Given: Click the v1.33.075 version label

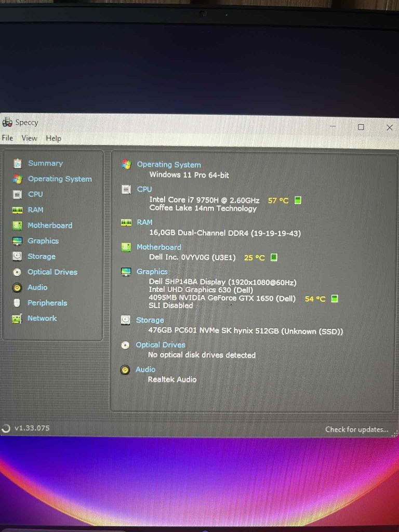Looking at the screenshot, I should 32,428.
